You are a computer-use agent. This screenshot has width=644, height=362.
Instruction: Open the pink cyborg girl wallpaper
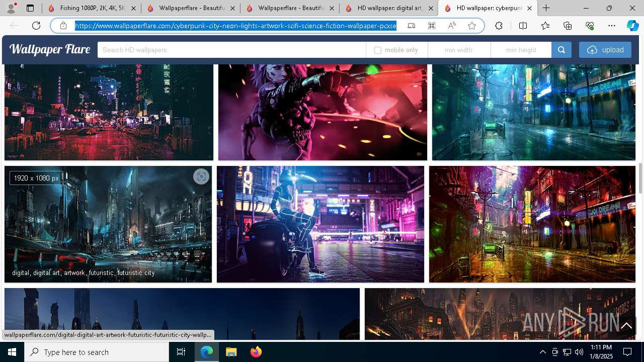point(323,112)
